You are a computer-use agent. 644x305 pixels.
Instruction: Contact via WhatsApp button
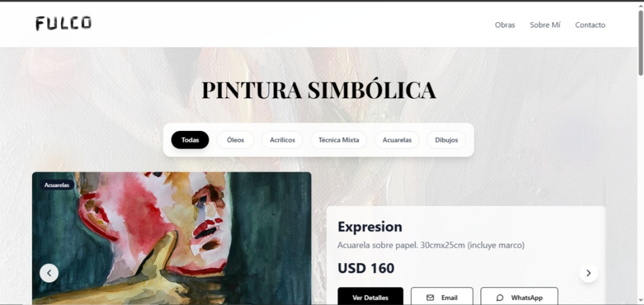(520, 297)
